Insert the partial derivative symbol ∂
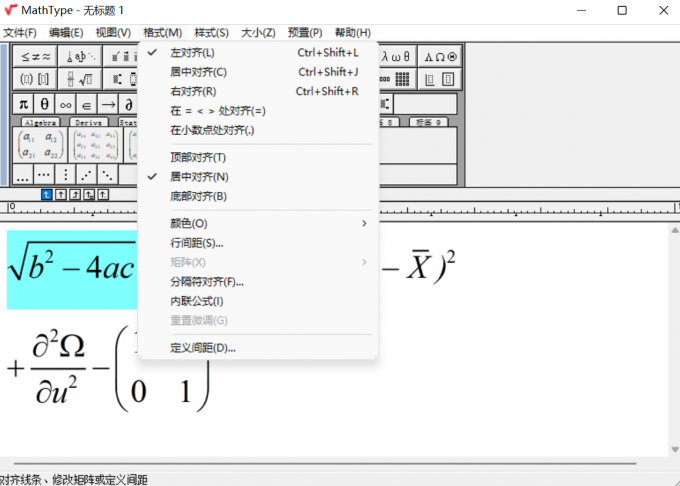The width and height of the screenshot is (680, 486). tap(128, 104)
